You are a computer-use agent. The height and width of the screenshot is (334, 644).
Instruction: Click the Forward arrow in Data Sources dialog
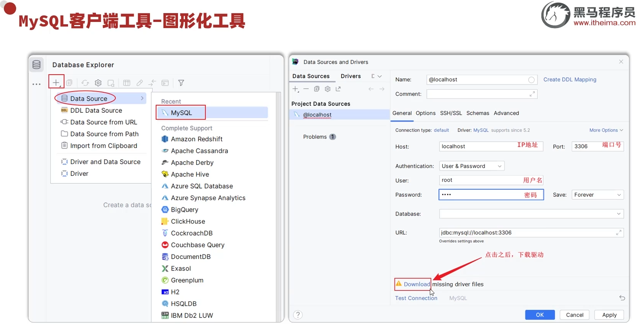coord(382,89)
